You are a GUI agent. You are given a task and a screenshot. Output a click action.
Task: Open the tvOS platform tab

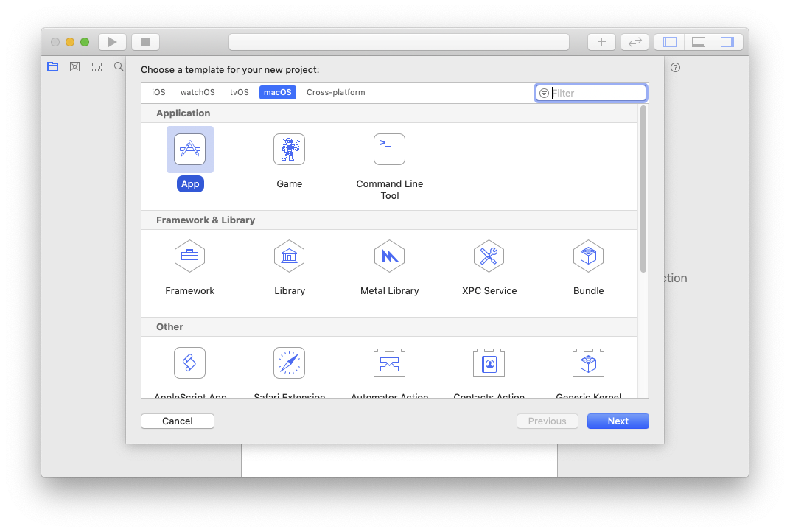point(240,93)
